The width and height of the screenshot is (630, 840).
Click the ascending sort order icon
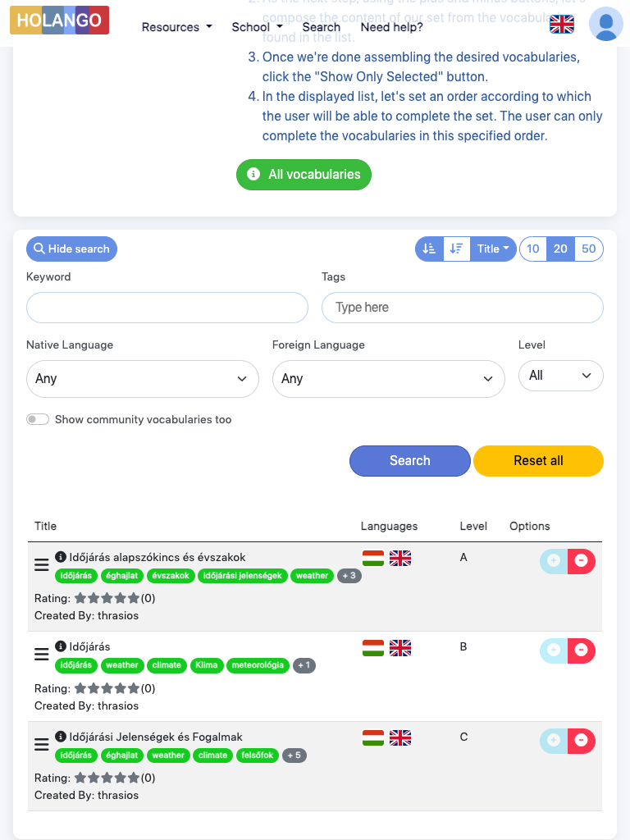[x=429, y=249]
